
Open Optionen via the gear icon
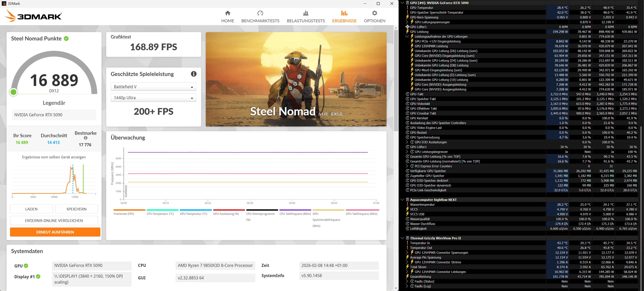pos(374,13)
